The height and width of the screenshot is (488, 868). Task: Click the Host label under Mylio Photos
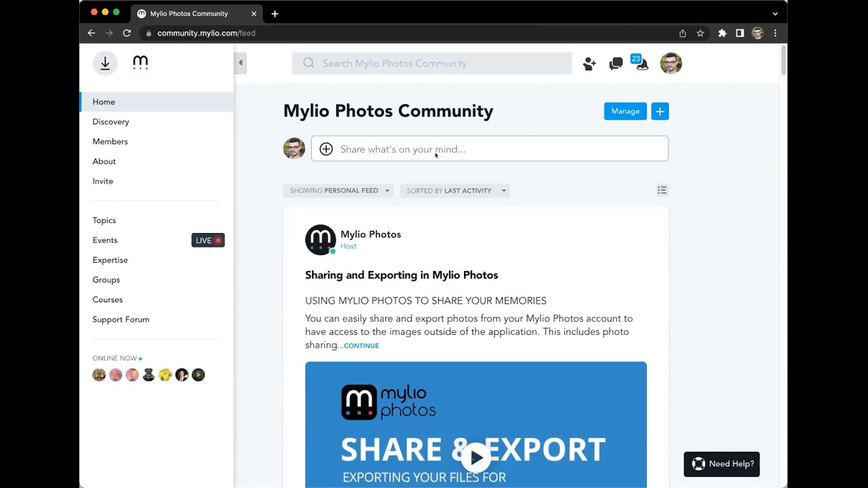(349, 246)
